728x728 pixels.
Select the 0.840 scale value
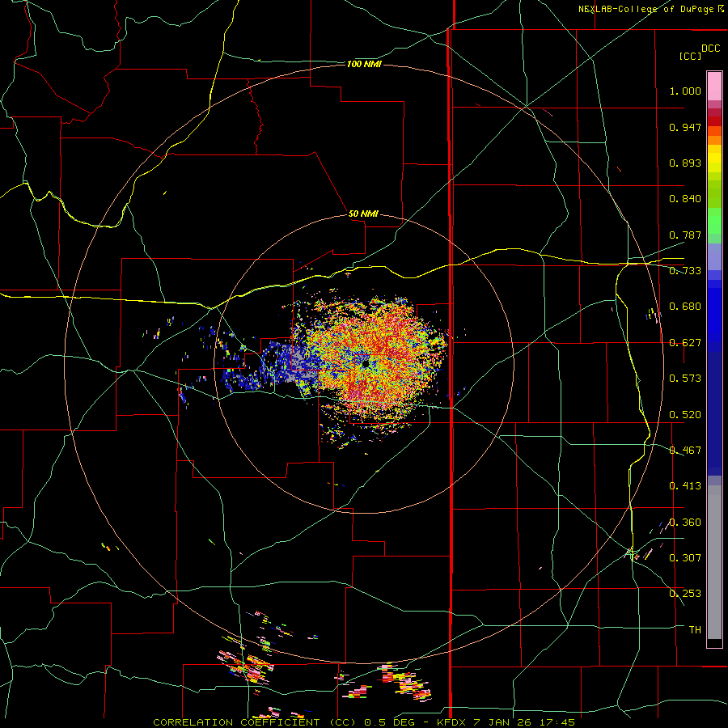coord(685,199)
